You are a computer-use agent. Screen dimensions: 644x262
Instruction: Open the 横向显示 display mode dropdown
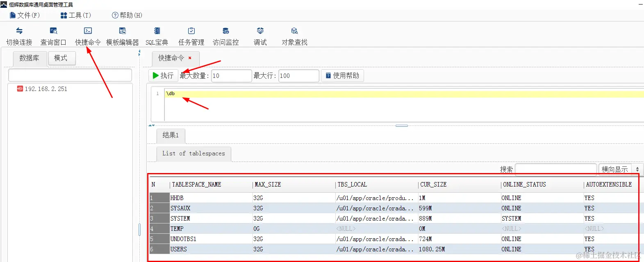coord(621,169)
